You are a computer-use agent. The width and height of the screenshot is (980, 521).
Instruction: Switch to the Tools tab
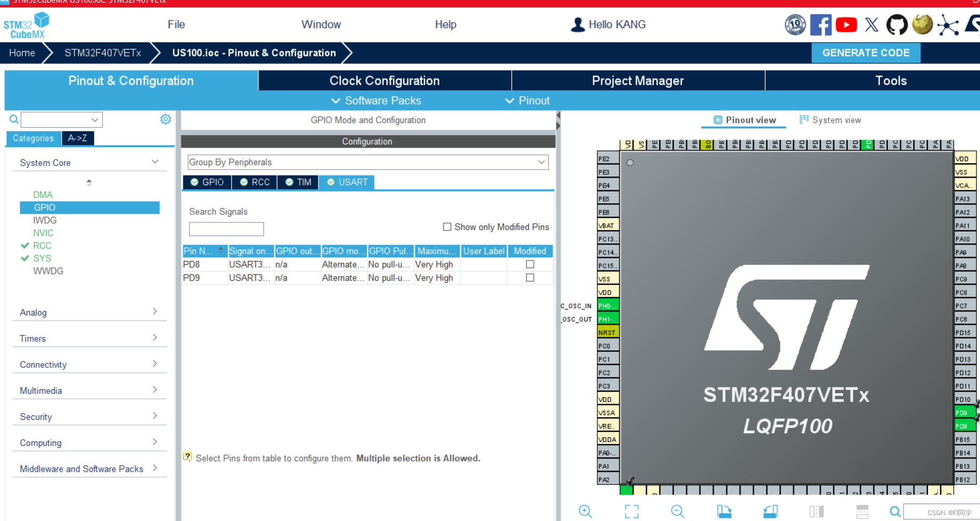(891, 81)
